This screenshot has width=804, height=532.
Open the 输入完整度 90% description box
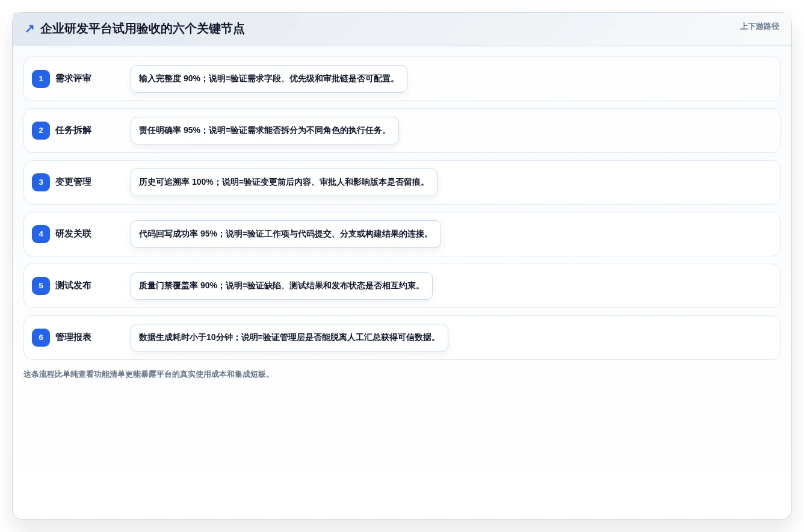[x=269, y=79]
